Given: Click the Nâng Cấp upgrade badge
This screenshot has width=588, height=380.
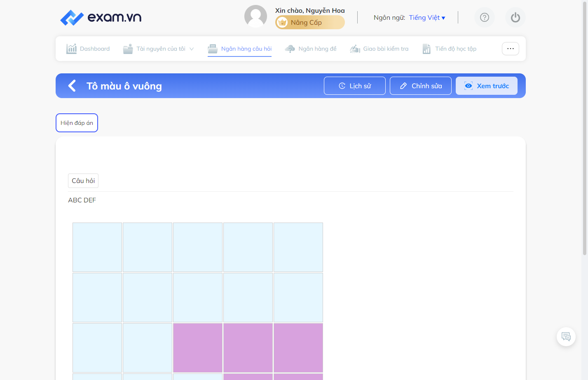Looking at the screenshot, I should pos(310,22).
